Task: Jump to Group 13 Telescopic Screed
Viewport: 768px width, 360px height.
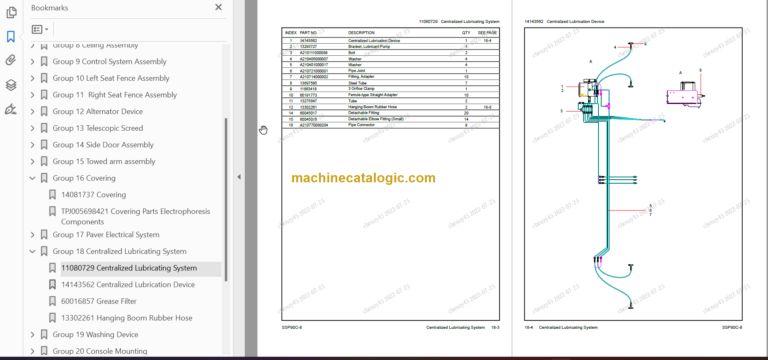Action: [97, 128]
